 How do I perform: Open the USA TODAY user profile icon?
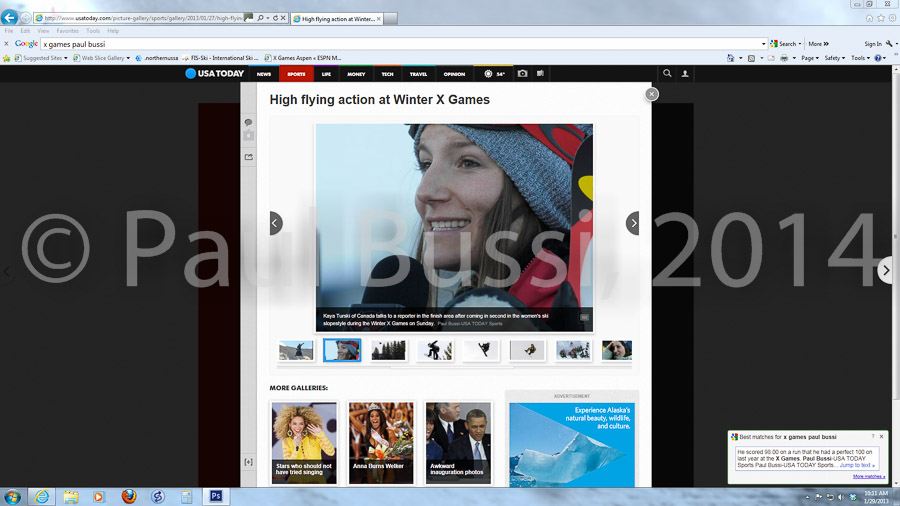(x=685, y=73)
